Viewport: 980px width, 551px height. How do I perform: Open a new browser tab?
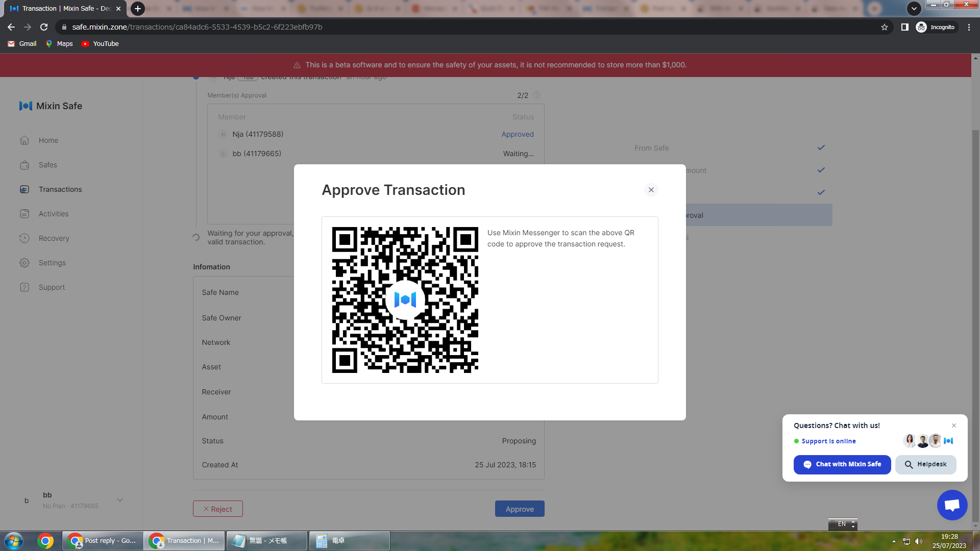click(137, 9)
